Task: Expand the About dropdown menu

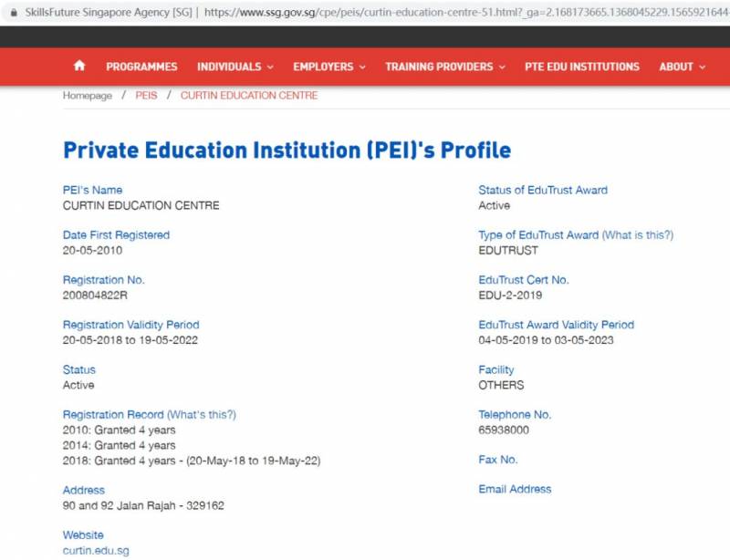Action: pyautogui.click(x=683, y=67)
